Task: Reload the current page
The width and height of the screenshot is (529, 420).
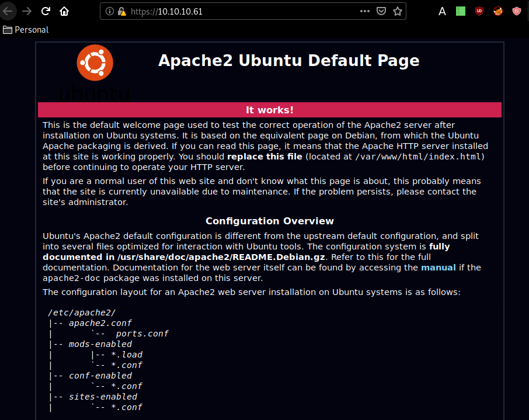Action: tap(46, 11)
